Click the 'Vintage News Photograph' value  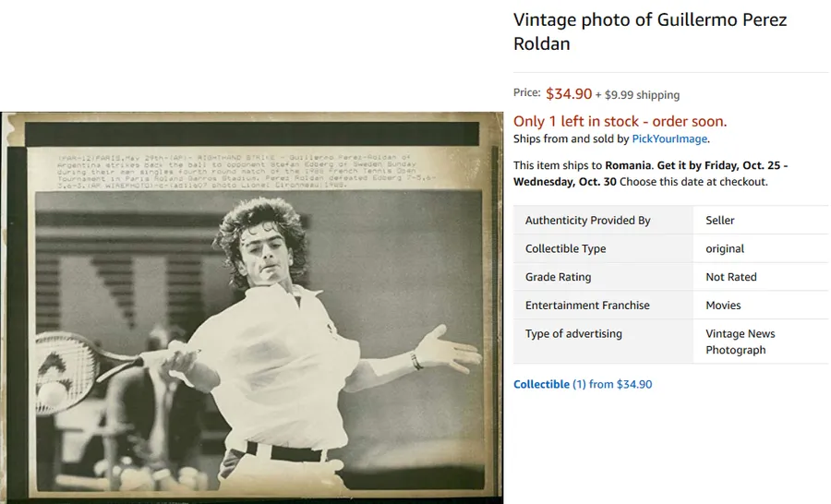(740, 342)
